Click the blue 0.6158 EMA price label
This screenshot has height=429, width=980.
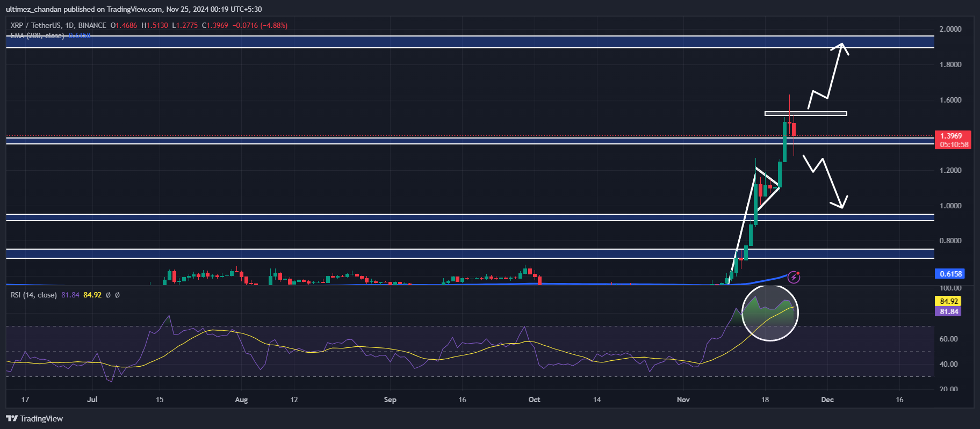[950, 274]
